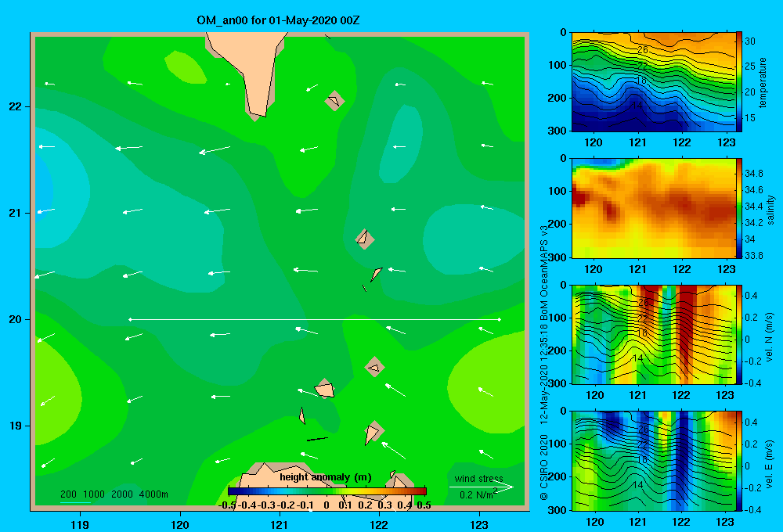Image resolution: width=783 pixels, height=532 pixels.
Task: Click the "4000m" bathymetry depth label
Action: pyautogui.click(x=153, y=494)
